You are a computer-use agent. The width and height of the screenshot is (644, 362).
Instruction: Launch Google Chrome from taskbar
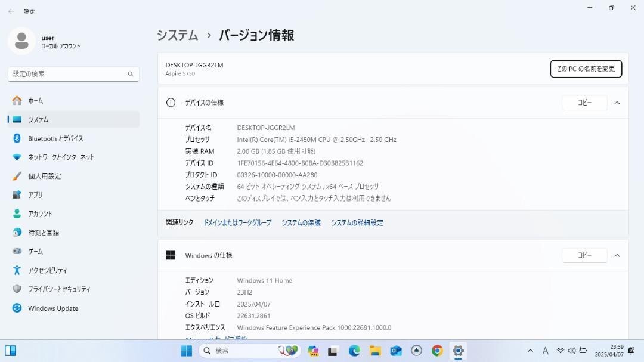click(x=437, y=351)
